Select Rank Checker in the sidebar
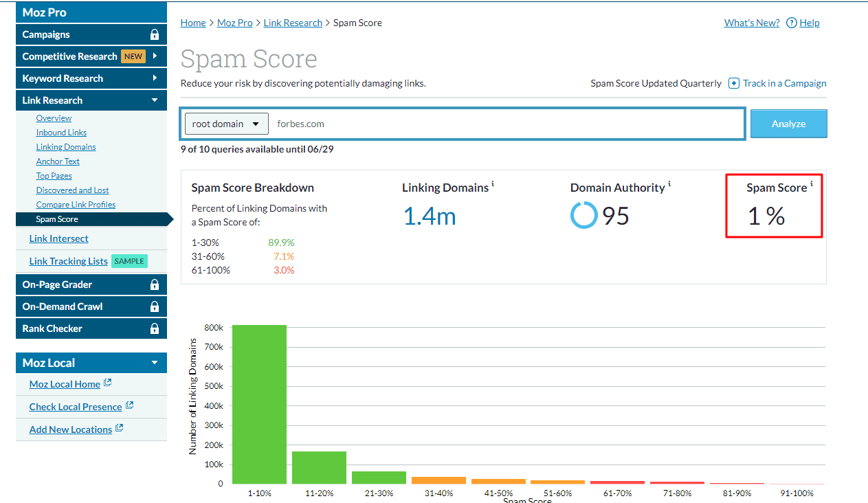The image size is (868, 503). click(91, 328)
